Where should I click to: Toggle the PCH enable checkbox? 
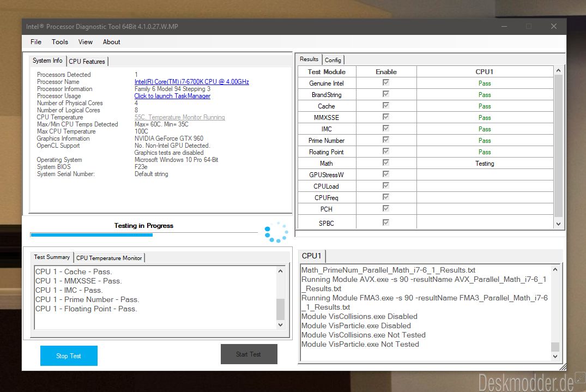coord(386,208)
